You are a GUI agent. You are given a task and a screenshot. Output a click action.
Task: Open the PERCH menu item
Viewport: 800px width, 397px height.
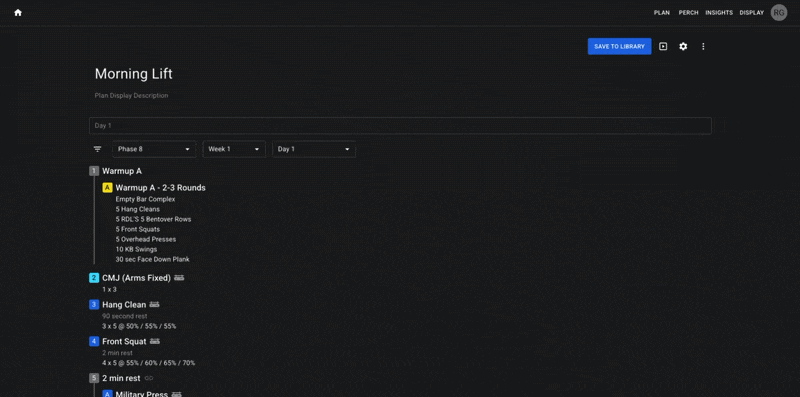tap(688, 13)
